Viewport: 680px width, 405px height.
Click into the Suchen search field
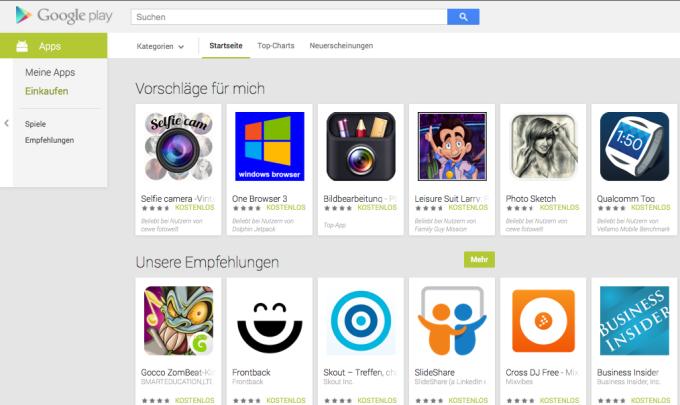(x=289, y=17)
